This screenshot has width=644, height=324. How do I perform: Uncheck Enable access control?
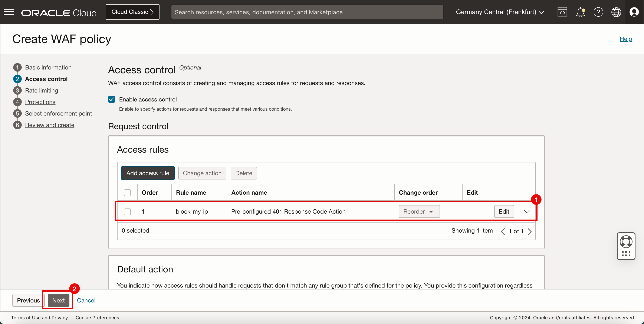tap(112, 100)
